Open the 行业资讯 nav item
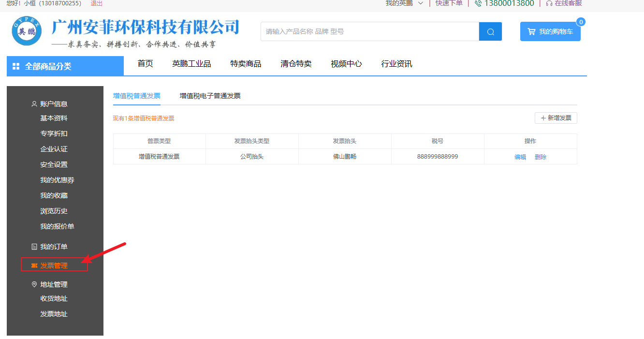The image size is (644, 339). pos(396,64)
